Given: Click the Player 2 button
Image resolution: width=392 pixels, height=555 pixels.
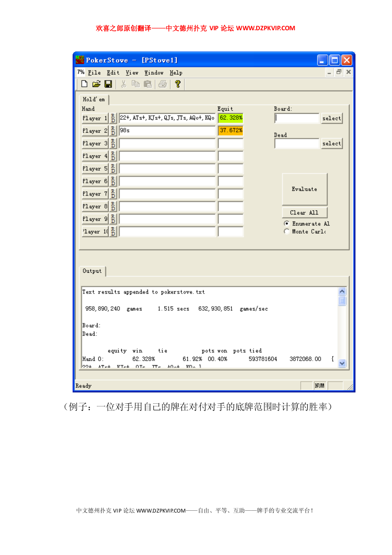Looking at the screenshot, I should click(95, 131).
